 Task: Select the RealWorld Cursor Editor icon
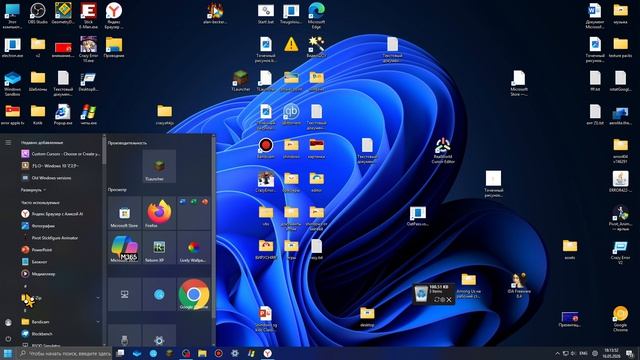[443, 151]
